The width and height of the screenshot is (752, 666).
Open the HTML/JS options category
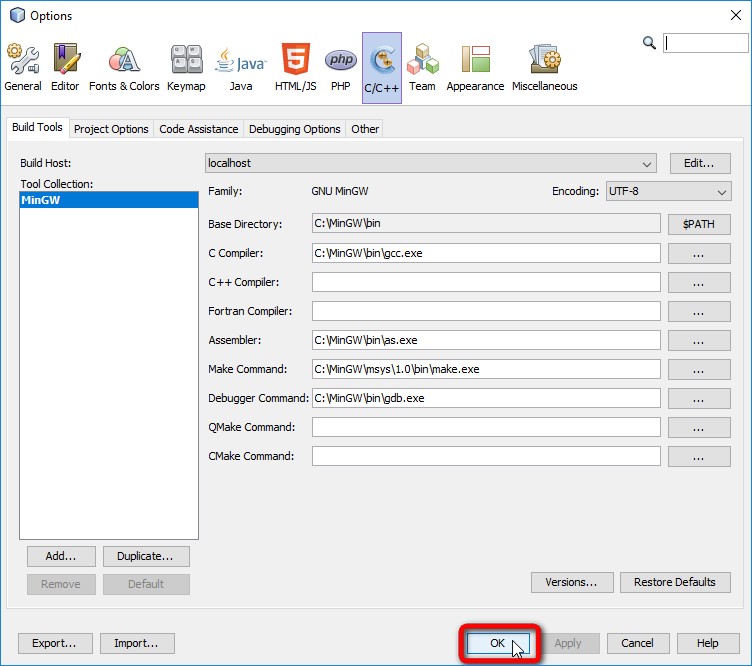[295, 68]
